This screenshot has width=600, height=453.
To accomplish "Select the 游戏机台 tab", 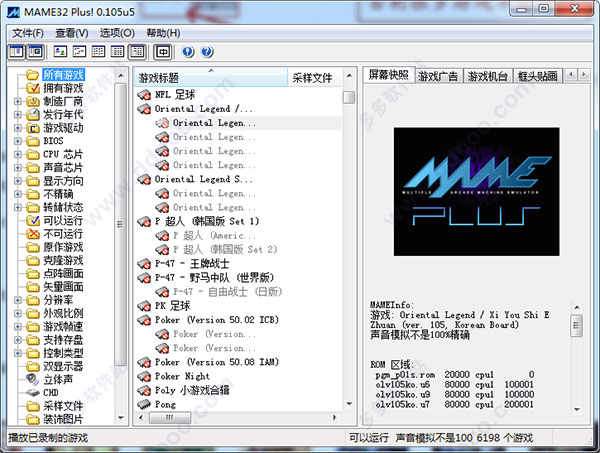I will click(488, 76).
